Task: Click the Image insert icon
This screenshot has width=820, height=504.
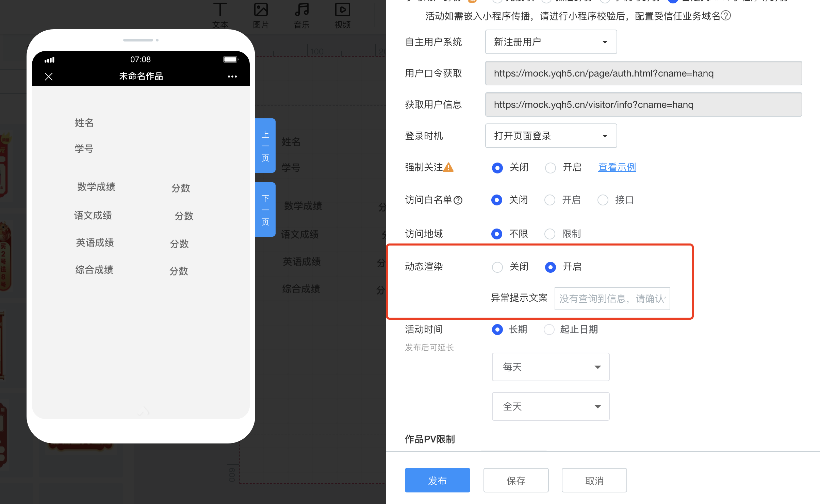Action: (x=261, y=10)
